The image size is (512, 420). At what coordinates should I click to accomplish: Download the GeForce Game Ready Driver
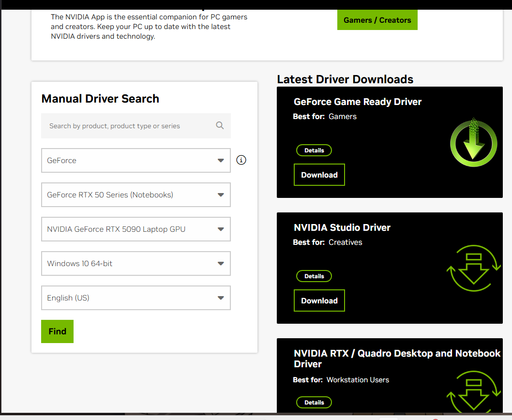pyautogui.click(x=319, y=175)
